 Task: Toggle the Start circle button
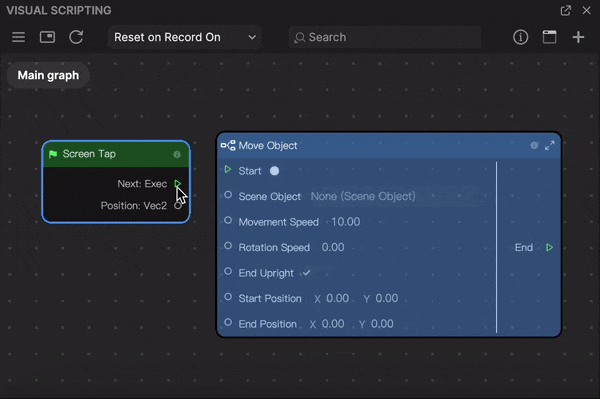(274, 171)
